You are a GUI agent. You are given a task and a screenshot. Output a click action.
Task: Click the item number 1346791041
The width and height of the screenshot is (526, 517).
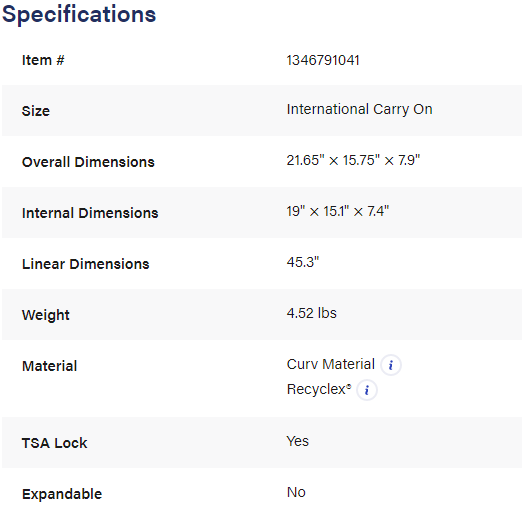coord(323,60)
